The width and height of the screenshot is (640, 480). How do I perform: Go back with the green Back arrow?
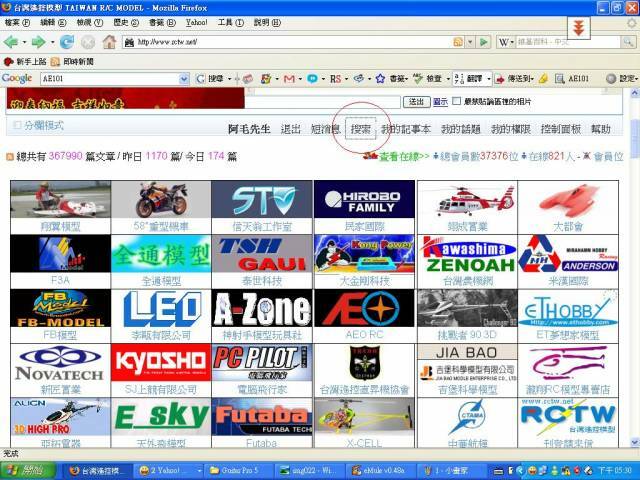pyautogui.click(x=11, y=42)
